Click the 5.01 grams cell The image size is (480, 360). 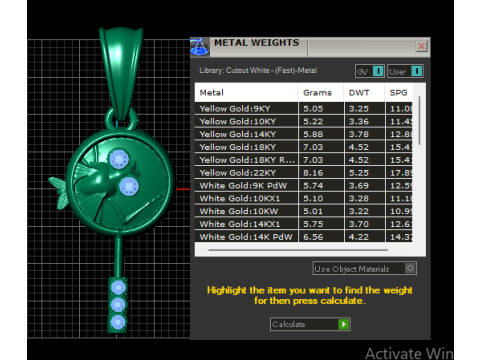(x=321, y=211)
